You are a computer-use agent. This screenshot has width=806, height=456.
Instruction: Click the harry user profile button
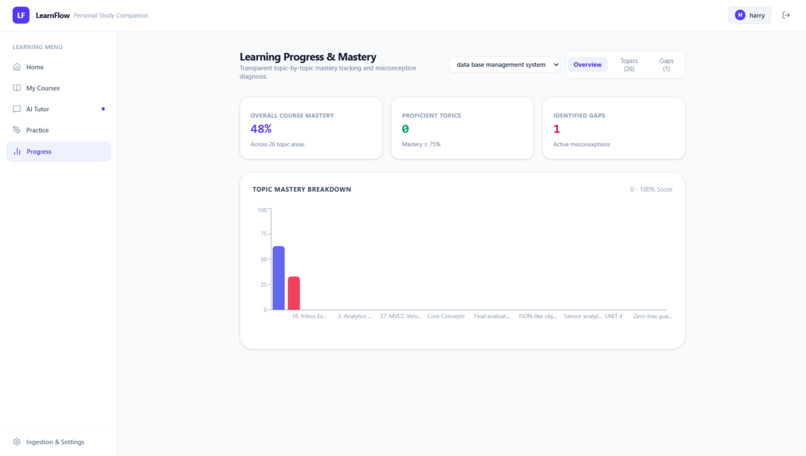pyautogui.click(x=750, y=15)
